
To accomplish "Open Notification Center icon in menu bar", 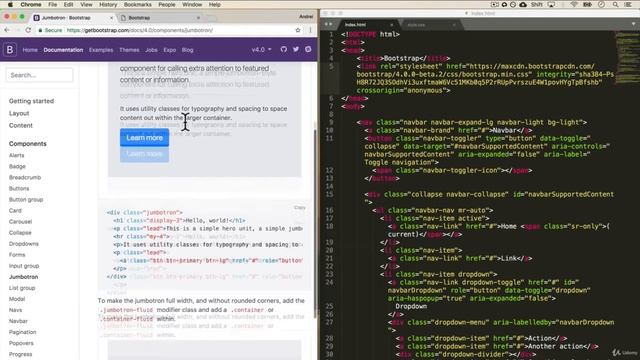I will [x=628, y=4].
